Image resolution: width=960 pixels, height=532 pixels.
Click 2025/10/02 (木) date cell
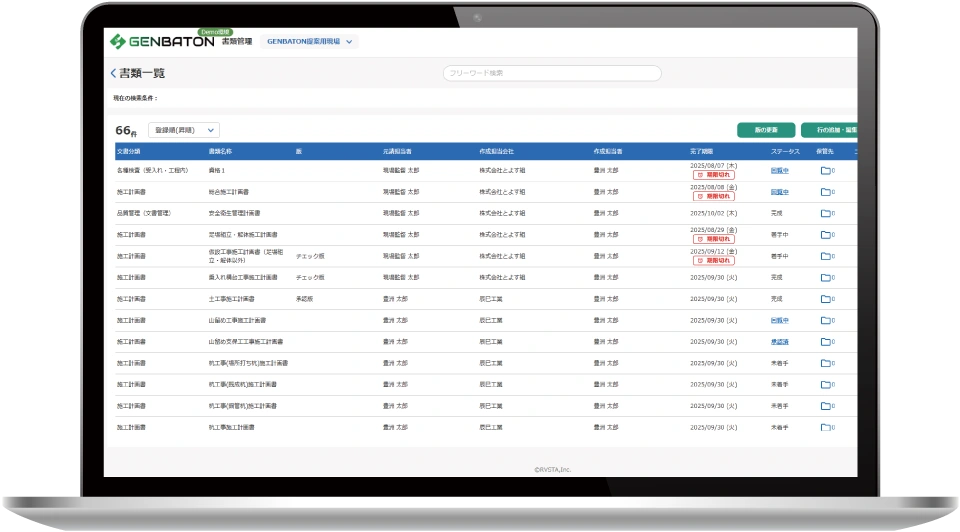[713, 214]
